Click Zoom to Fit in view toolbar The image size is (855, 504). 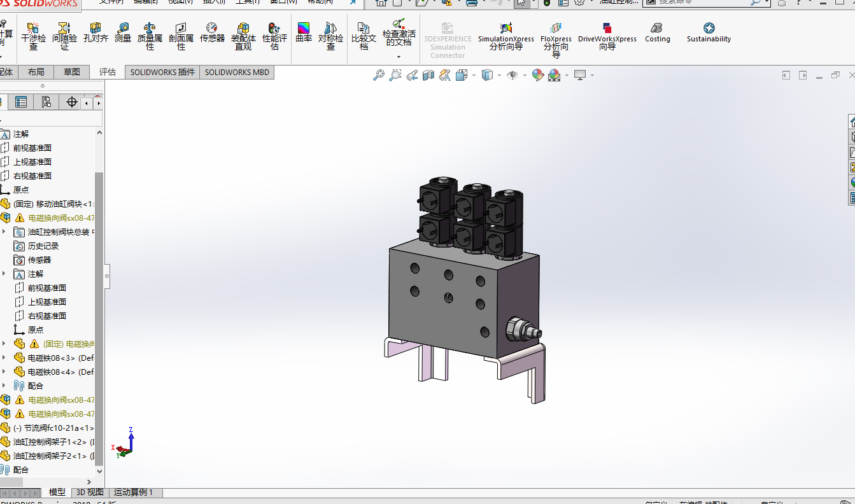[x=379, y=75]
